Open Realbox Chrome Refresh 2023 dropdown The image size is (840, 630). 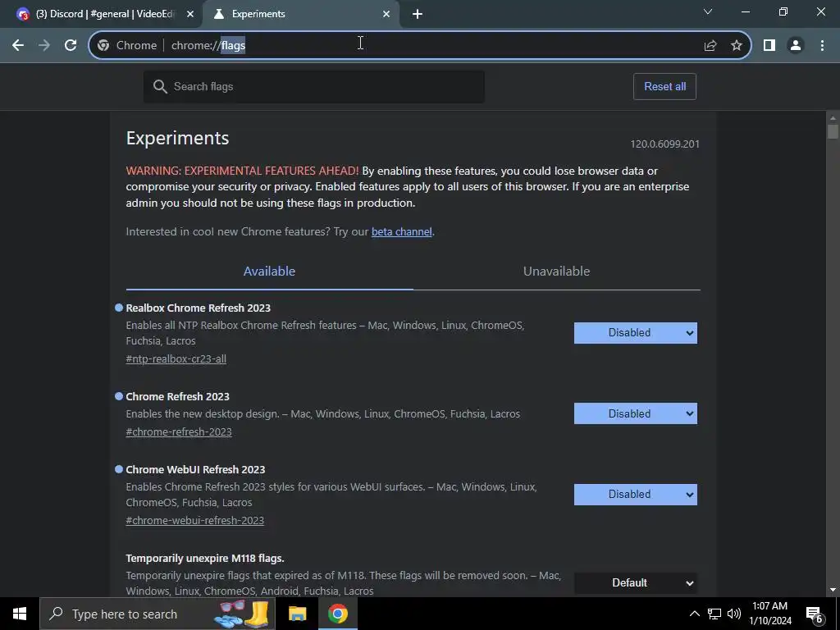coord(636,333)
